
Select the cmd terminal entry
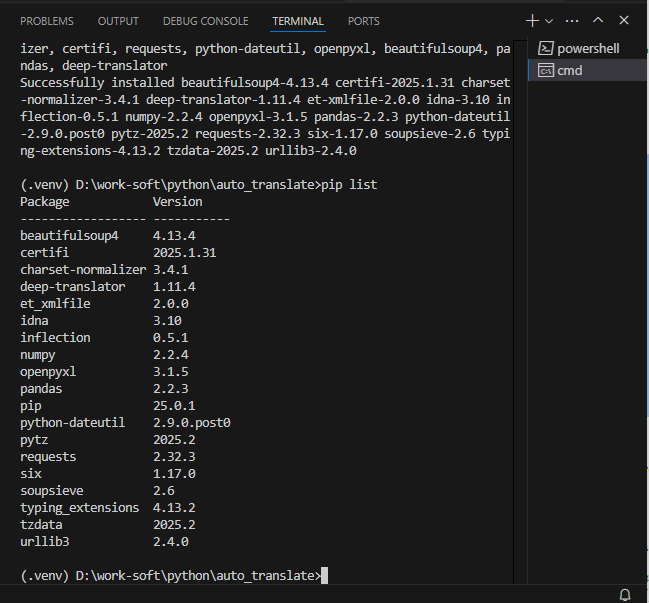(x=587, y=70)
